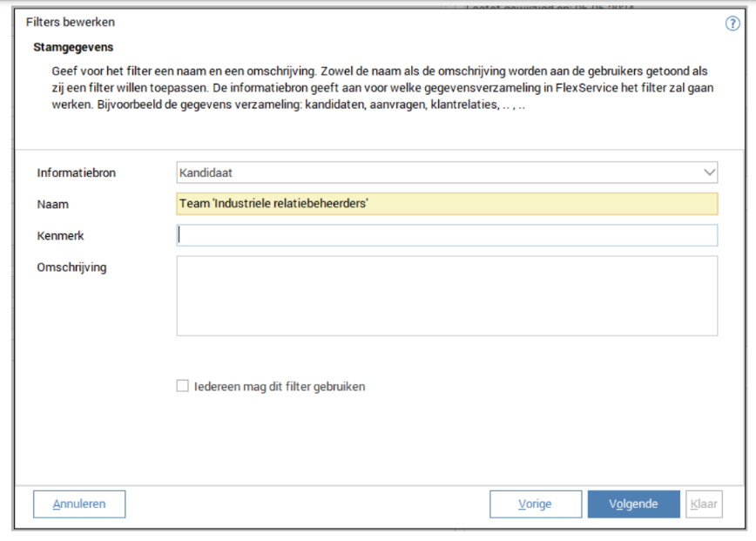Screen dimensions: 756x541
Task: Click the Stamgegevens heading
Action: (x=73, y=47)
